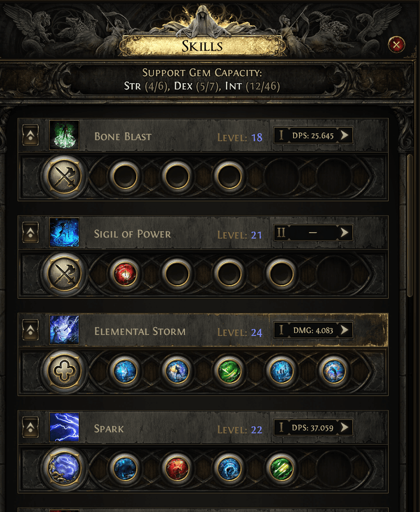Collapse the Sigil of Power skill row
This screenshot has height=512, width=420.
pos(30,232)
